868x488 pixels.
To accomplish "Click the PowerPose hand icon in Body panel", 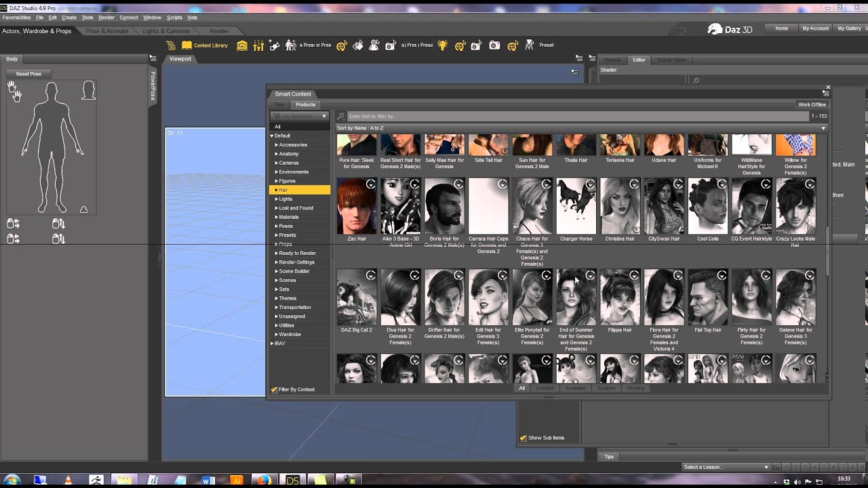I will [14, 91].
